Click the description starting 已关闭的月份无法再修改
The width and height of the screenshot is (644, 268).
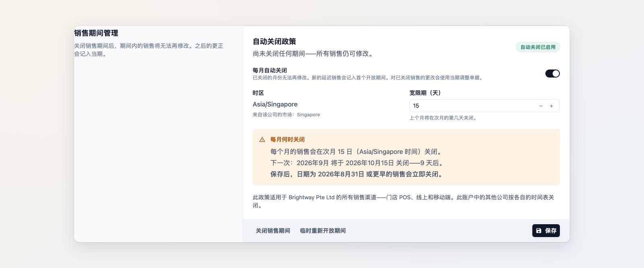tap(368, 78)
